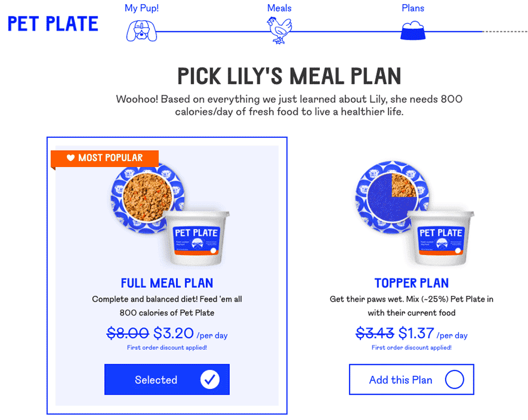Click the heart icon in Most Popular badge
Viewport: 528px width, 420px height.
71,157
